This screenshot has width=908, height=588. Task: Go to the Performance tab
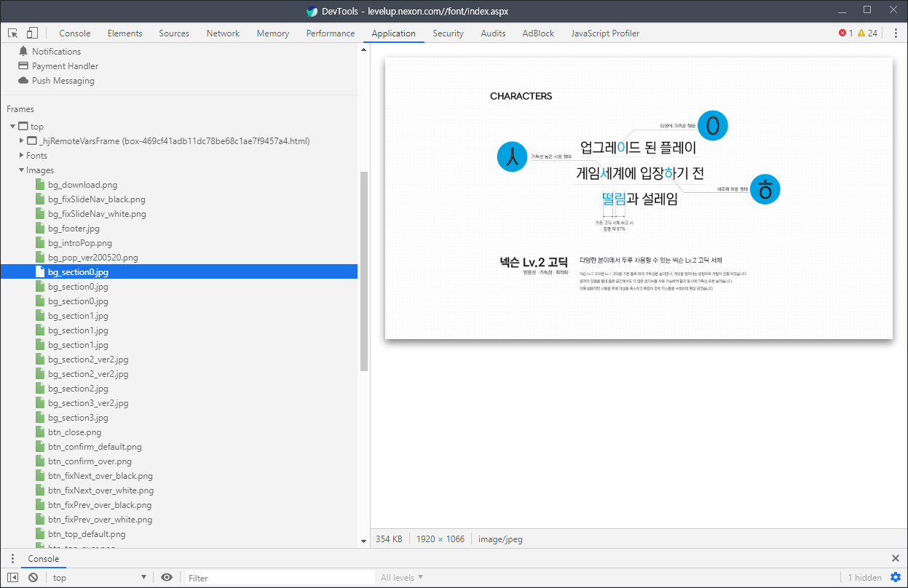(x=331, y=33)
